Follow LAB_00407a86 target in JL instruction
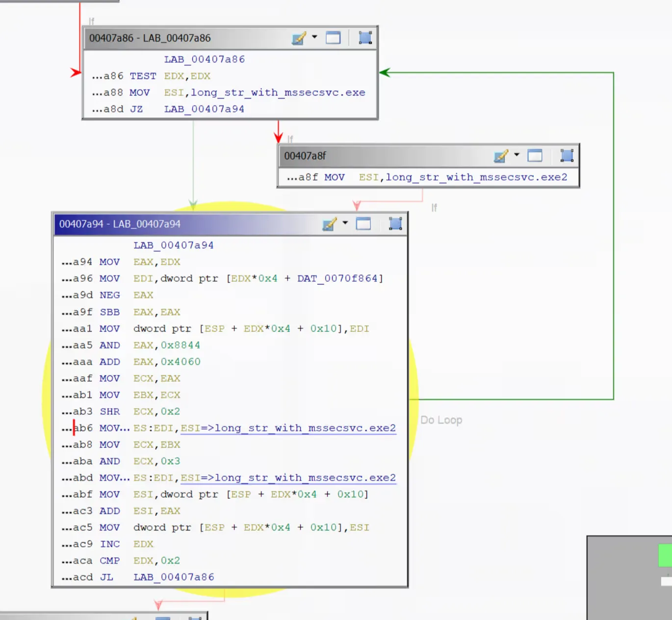Screen dimensions: 672x620 click(x=174, y=577)
